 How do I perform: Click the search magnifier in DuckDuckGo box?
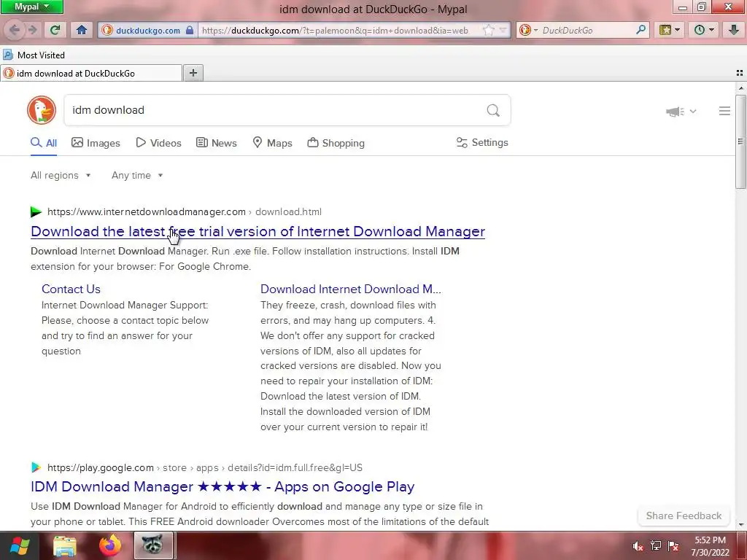[493, 111]
